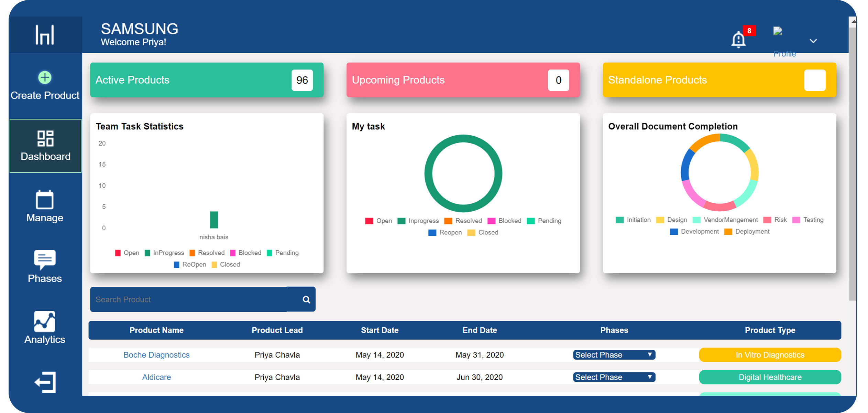Screen dimensions: 868x413
Task: Open the Boche Diagnostics product link
Action: click(156, 355)
